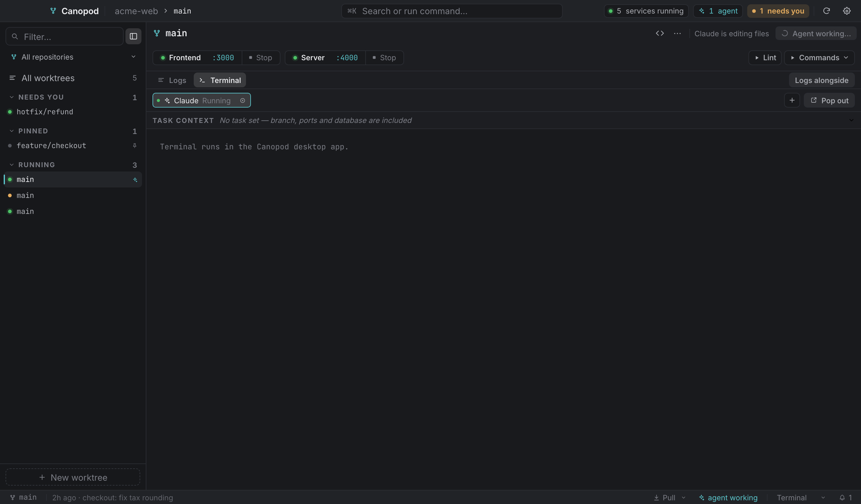Open the three-dots more menu
The image size is (861, 504).
click(677, 33)
